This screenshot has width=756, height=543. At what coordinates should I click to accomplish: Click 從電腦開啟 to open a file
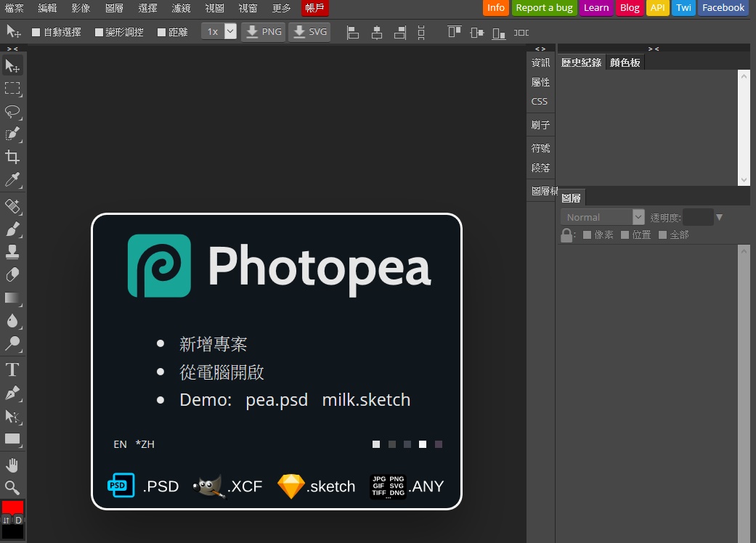click(221, 372)
